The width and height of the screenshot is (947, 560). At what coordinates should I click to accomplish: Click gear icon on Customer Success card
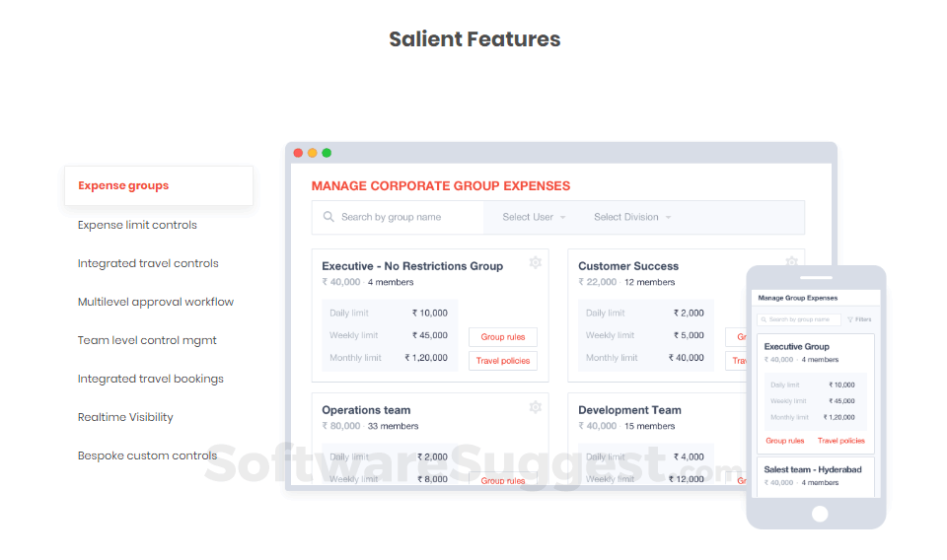791,262
